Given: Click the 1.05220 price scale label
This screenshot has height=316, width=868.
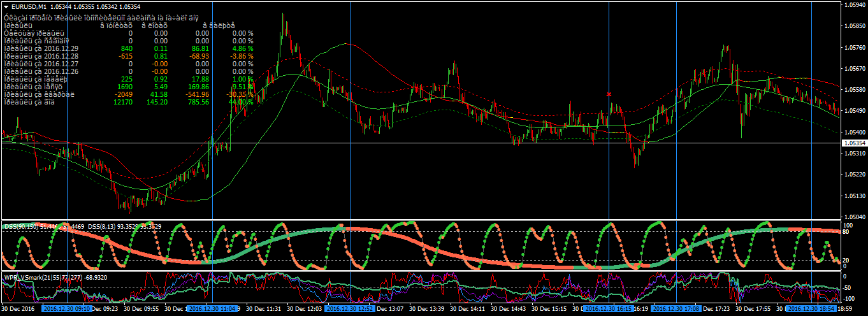Looking at the screenshot, I should click(854, 174).
